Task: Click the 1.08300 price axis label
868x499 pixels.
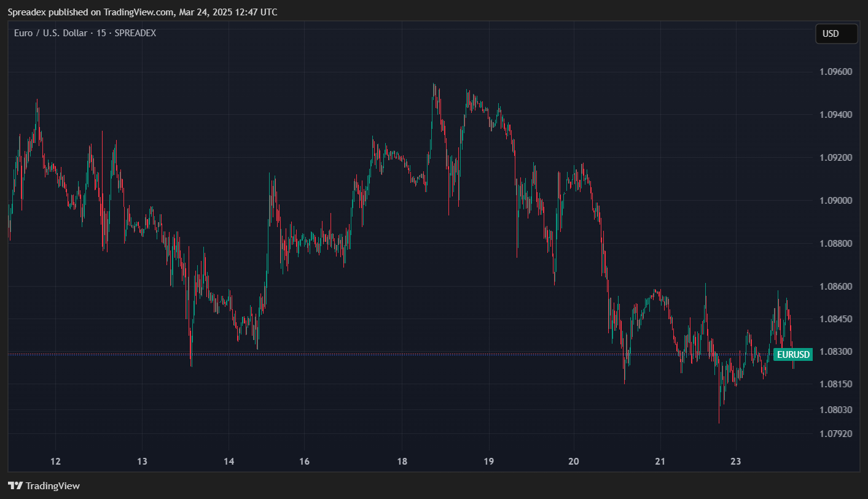Action: point(836,352)
